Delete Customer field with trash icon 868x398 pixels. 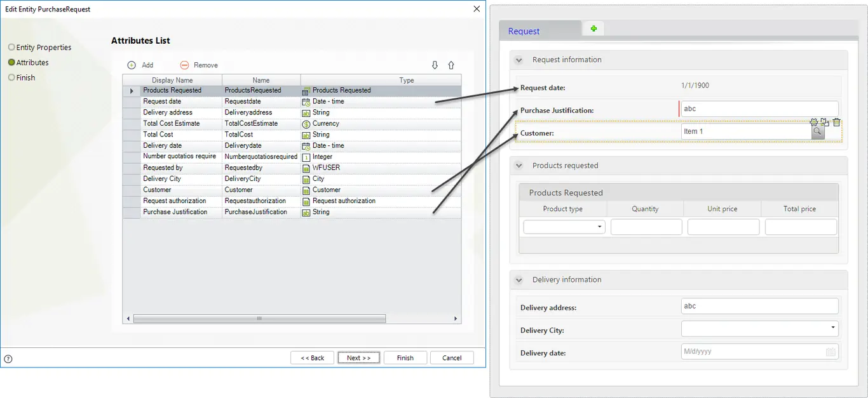pos(837,123)
